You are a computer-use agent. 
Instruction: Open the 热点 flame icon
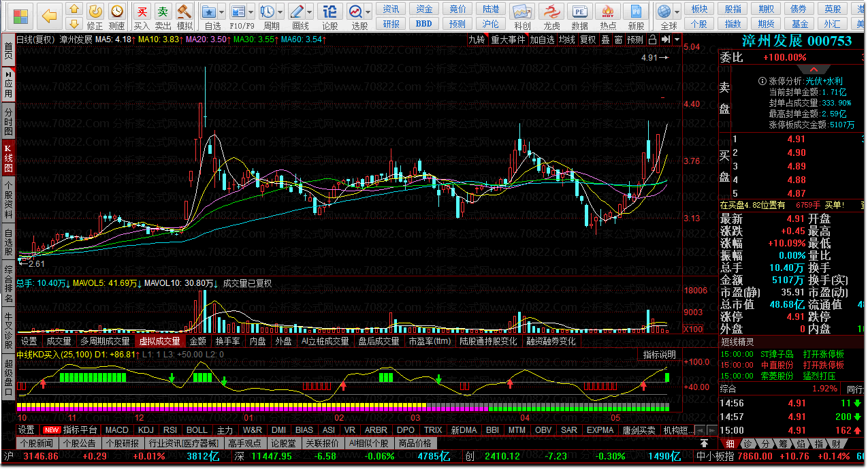pyautogui.click(x=608, y=12)
